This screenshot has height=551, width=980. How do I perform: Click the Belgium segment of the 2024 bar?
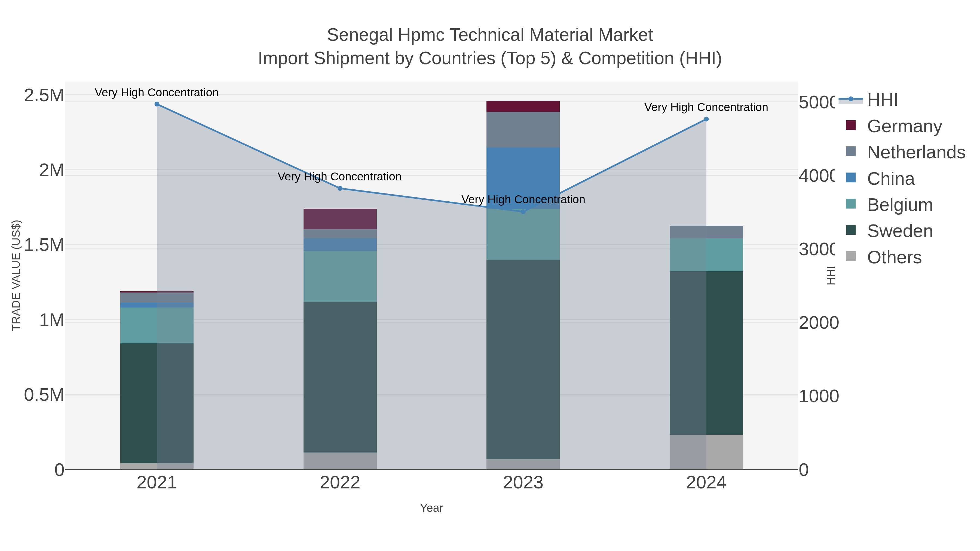point(706,255)
